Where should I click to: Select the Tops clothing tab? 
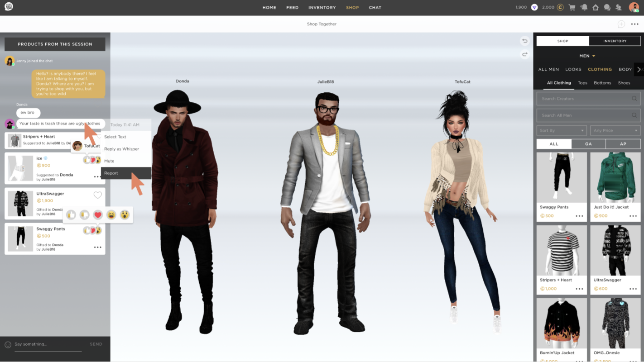click(582, 83)
